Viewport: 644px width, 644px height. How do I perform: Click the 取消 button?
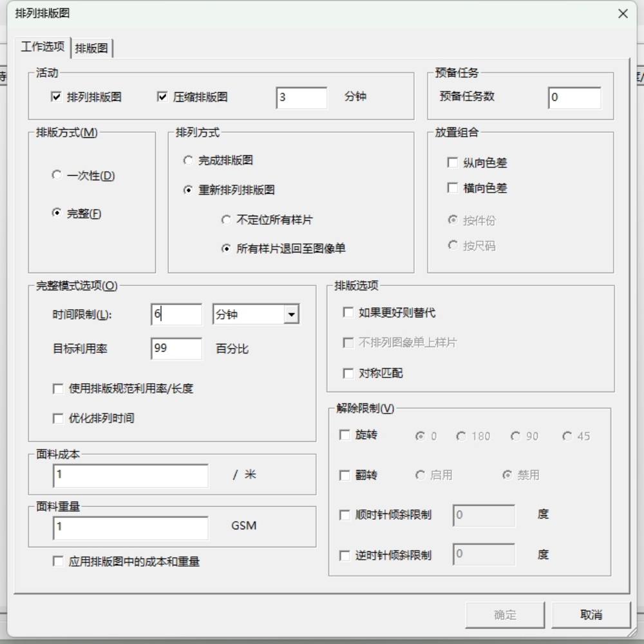click(x=591, y=615)
